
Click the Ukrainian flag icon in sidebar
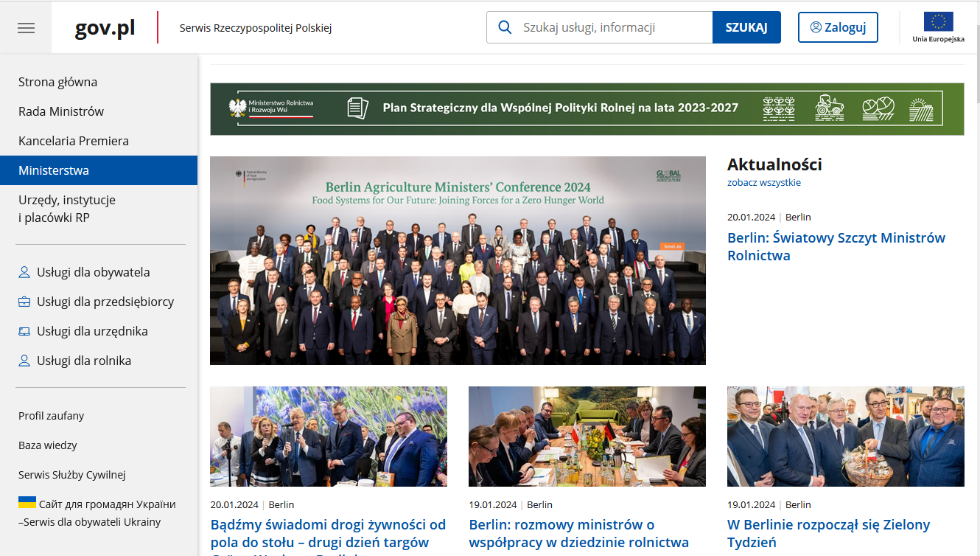pos(27,503)
